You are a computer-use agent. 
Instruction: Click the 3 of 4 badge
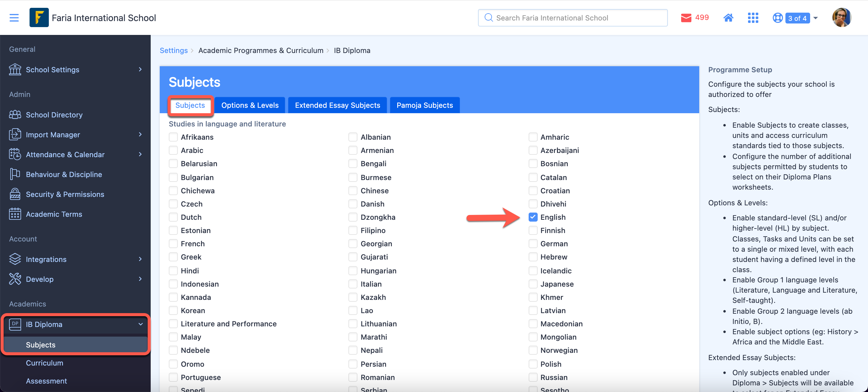coord(797,18)
